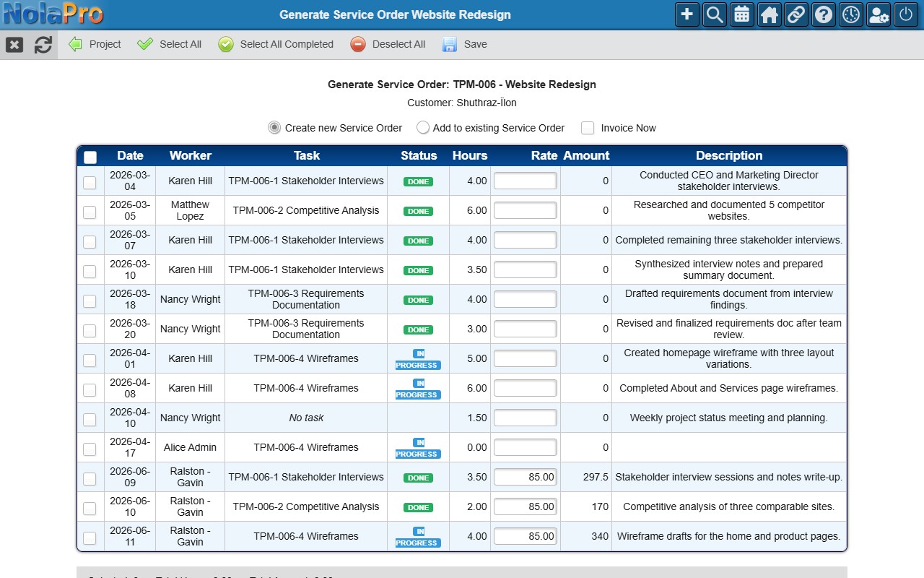Click 'Customer: Shuthraz-Īlon' text

tap(462, 103)
